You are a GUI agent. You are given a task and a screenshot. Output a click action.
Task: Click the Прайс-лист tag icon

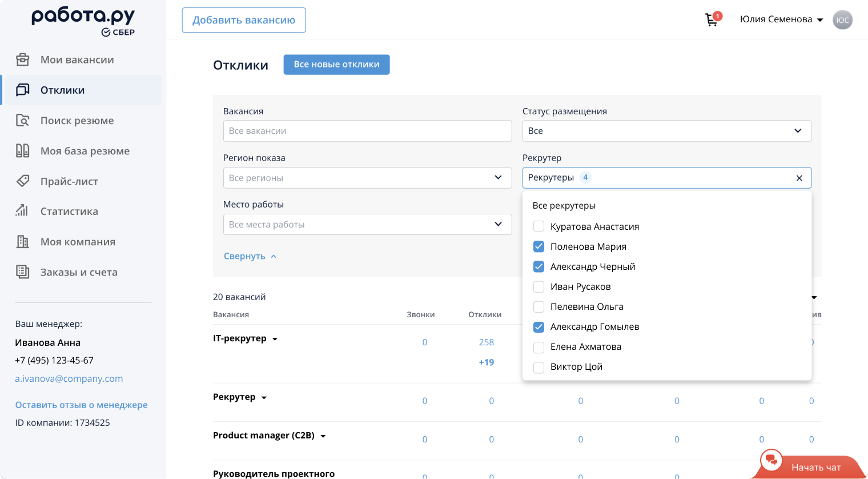(x=23, y=181)
